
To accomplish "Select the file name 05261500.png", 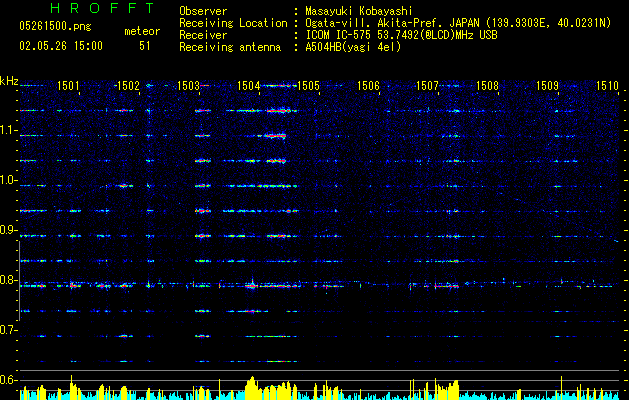I will pyautogui.click(x=55, y=27).
